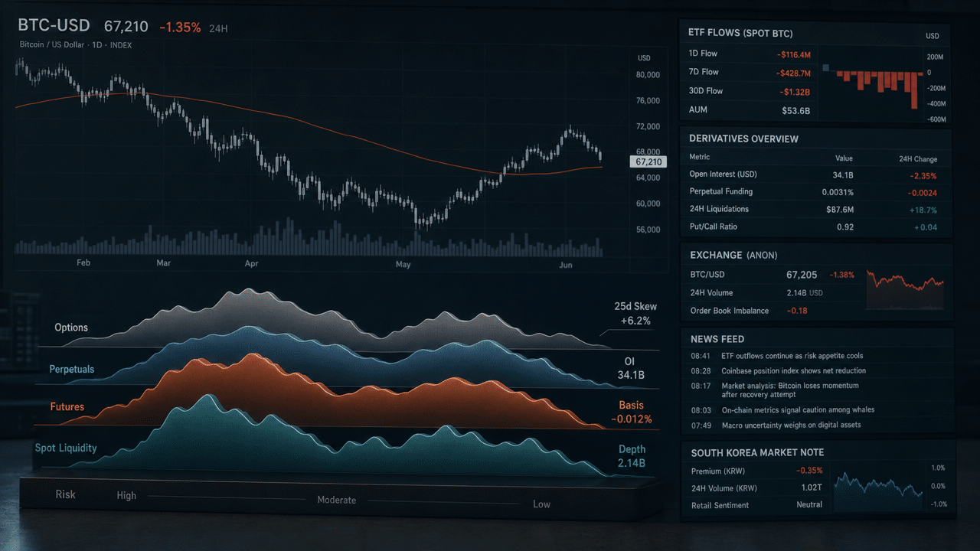Click the Moderate marker on the Risk scale

click(337, 500)
